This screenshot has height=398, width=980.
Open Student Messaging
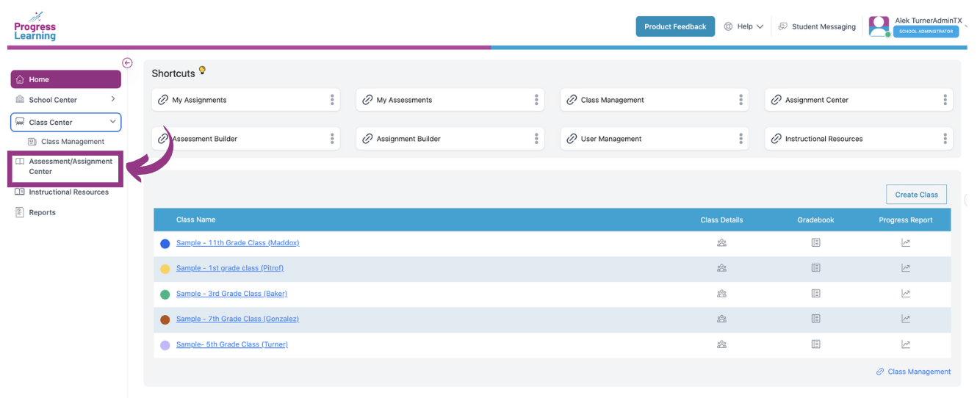pos(817,26)
